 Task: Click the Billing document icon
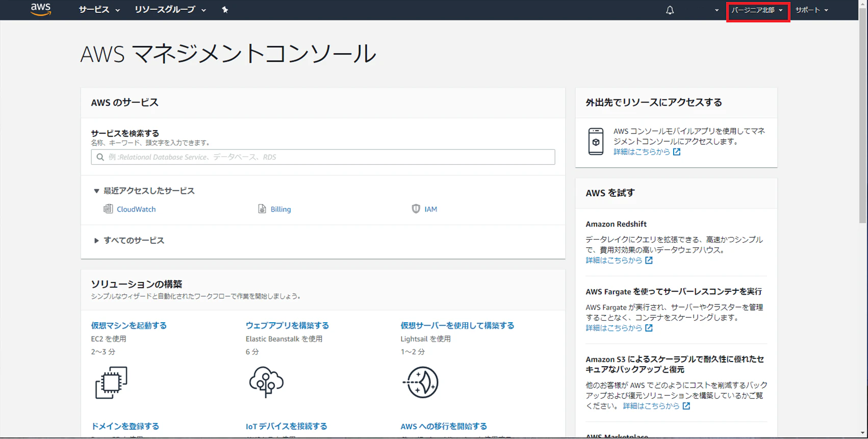262,209
